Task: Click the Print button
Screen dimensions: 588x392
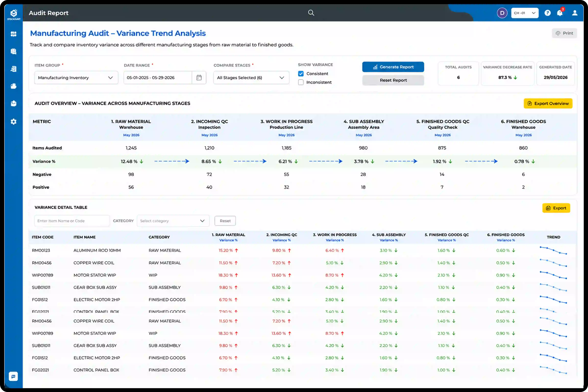Action: (x=564, y=33)
